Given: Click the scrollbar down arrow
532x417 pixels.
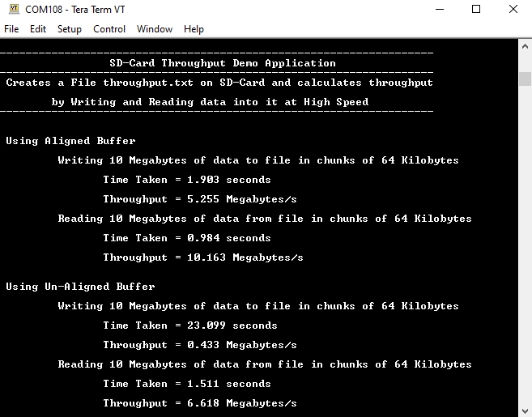Looking at the screenshot, I should (525, 411).
